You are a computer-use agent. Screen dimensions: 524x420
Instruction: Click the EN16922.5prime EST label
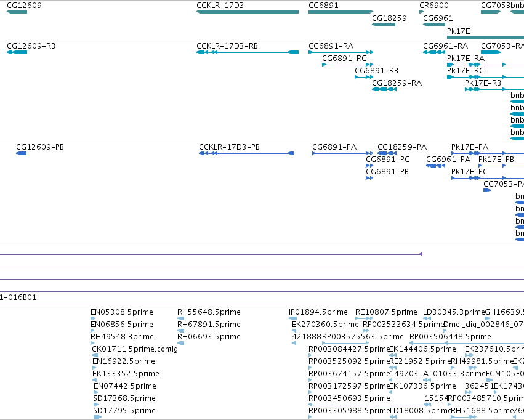(x=124, y=361)
